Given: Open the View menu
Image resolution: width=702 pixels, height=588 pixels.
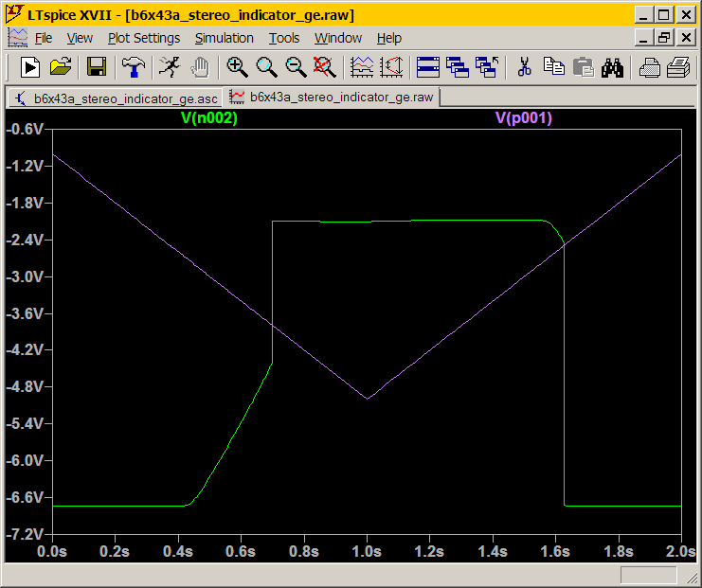Looking at the screenshot, I should (x=80, y=38).
